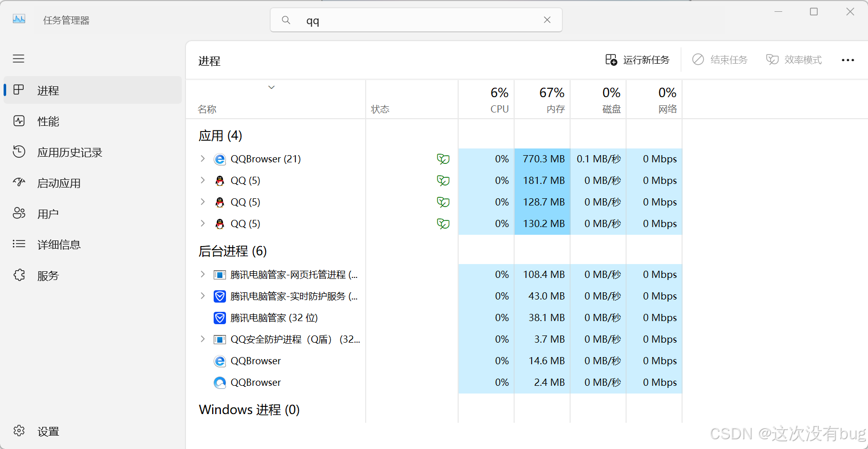Expand the QQ (5) row using 130.2 MB
Viewport: 868px width, 449px height.
coord(202,223)
